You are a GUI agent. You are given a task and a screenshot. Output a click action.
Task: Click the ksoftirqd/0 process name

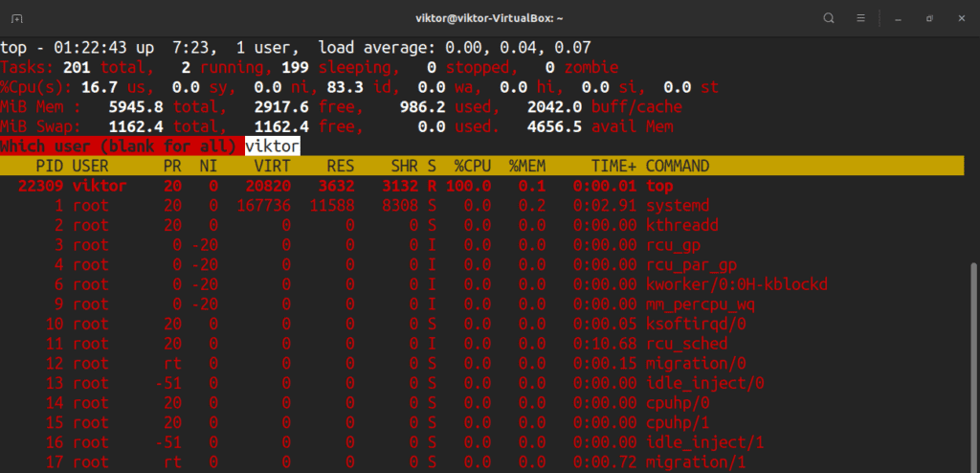696,325
